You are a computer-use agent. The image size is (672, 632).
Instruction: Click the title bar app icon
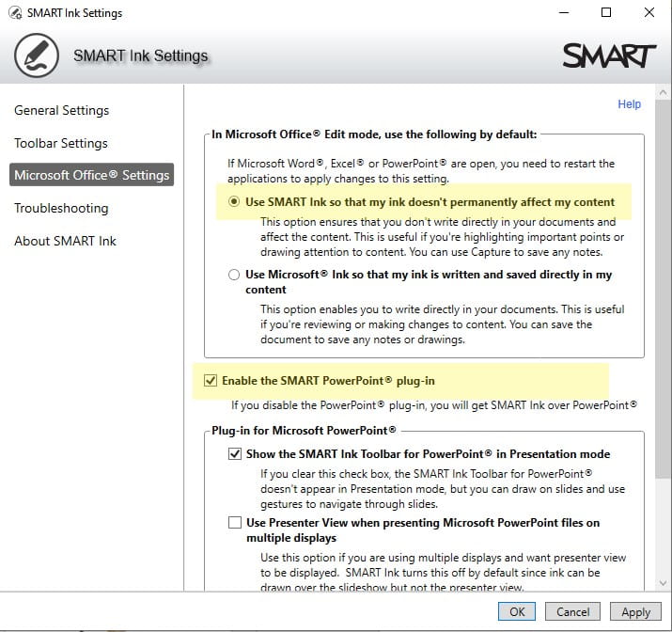click(14, 13)
